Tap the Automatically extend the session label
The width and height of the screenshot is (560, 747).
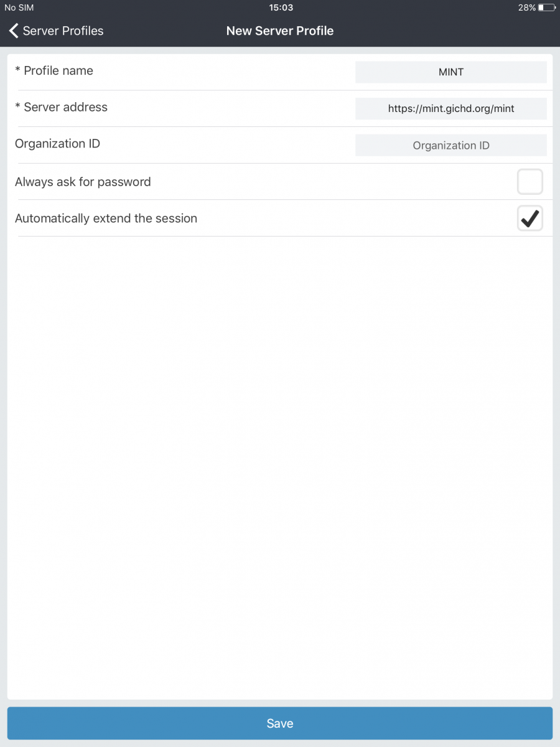(x=106, y=218)
